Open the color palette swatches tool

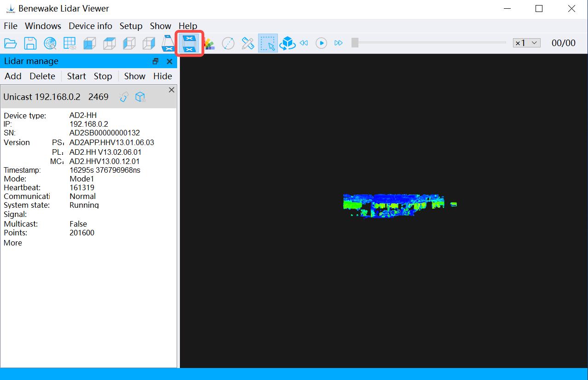[209, 43]
